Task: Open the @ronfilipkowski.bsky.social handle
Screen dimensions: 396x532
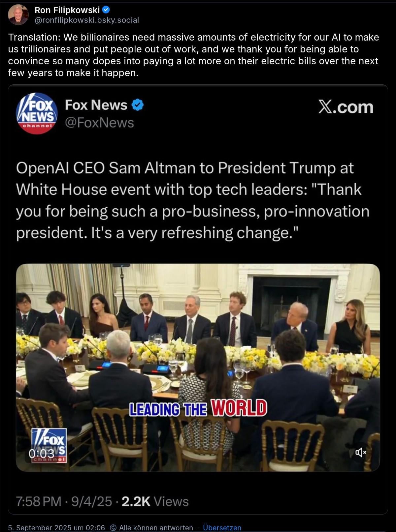Action: coord(87,20)
